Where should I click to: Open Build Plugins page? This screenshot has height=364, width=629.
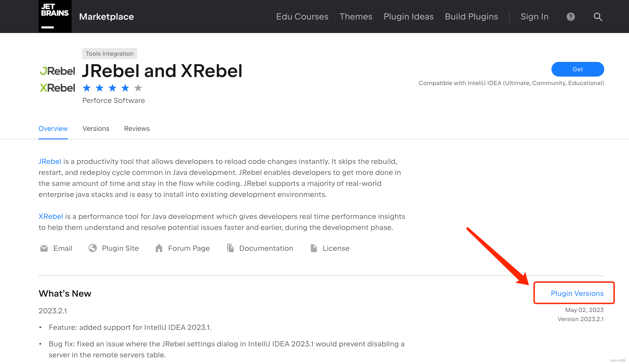click(x=471, y=17)
